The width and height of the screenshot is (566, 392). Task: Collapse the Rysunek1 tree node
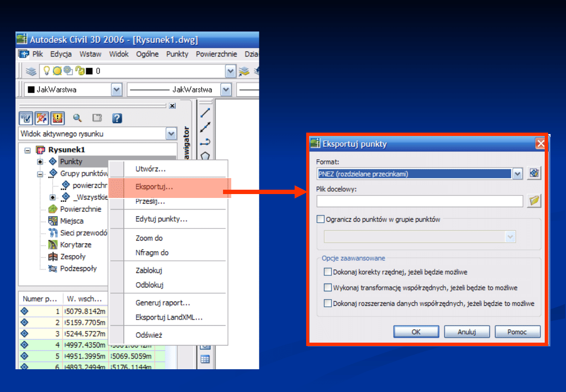tap(28, 150)
